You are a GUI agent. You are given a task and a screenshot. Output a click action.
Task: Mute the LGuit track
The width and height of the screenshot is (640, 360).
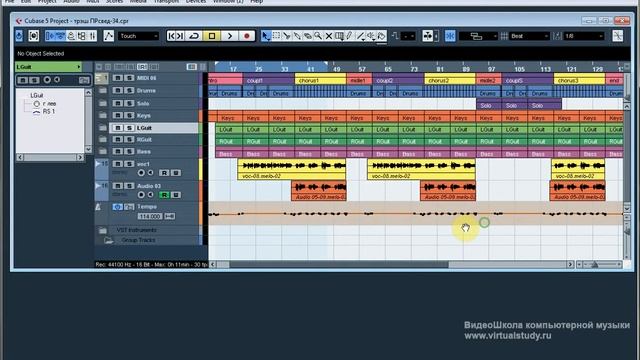(x=118, y=128)
